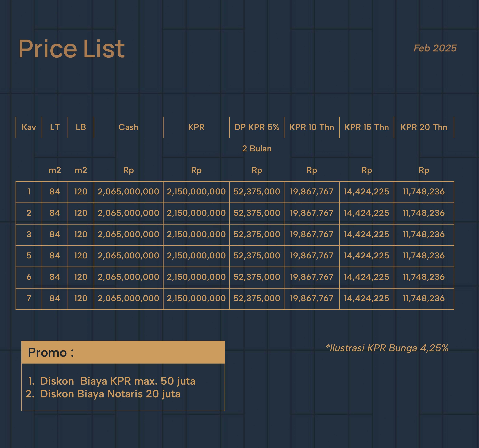The width and height of the screenshot is (479, 448).
Task: Click the Cash price for Kav 3
Action: click(128, 234)
